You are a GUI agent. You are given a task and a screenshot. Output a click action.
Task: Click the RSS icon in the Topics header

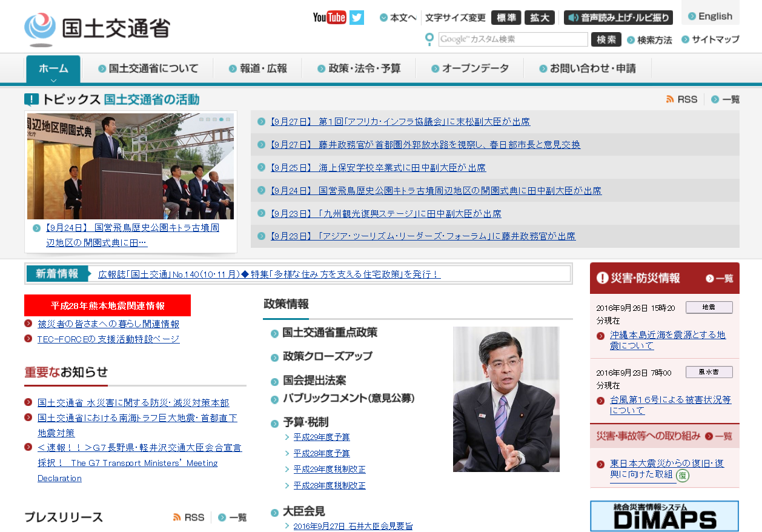[x=670, y=99]
